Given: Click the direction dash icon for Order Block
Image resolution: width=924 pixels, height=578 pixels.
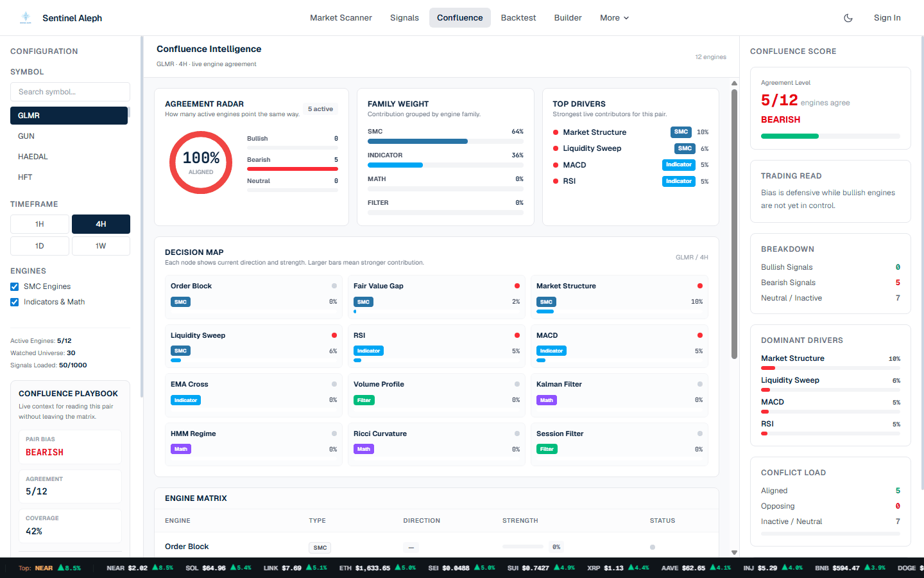Looking at the screenshot, I should coord(411,548).
